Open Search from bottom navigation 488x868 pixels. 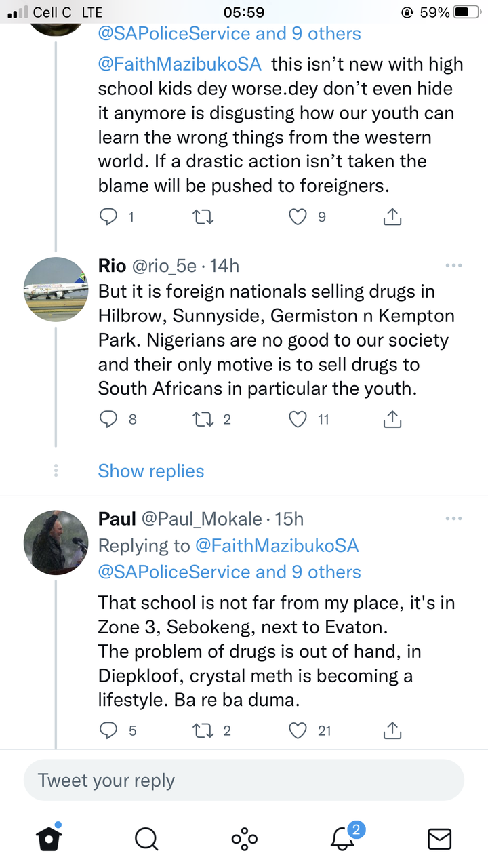click(x=146, y=840)
